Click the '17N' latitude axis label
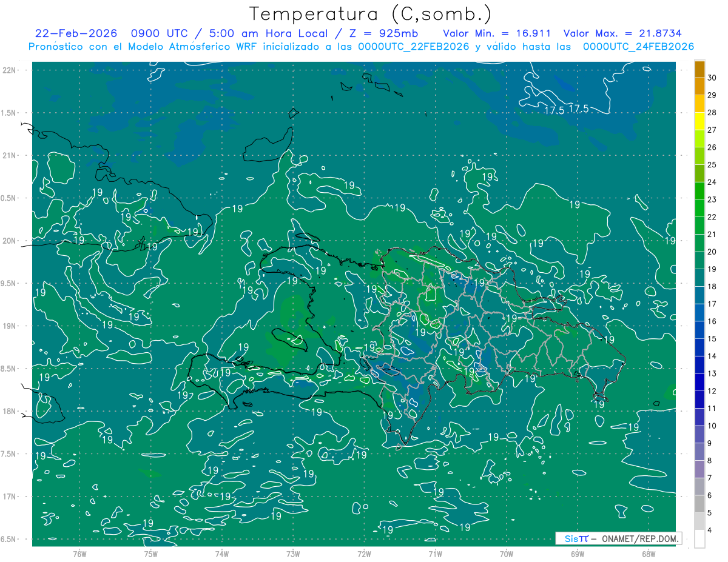Screen dimensions: 728x562 click(10, 497)
